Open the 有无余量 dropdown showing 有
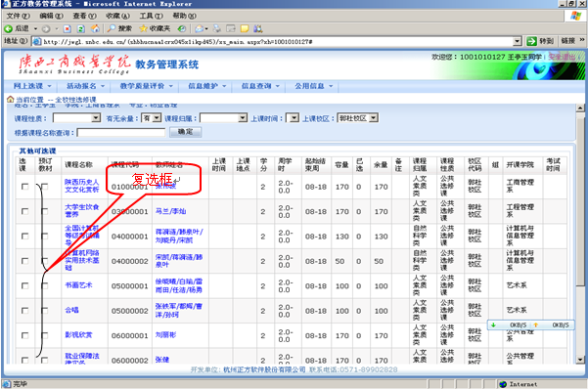Viewport: 588px width, 389px height. click(x=152, y=118)
